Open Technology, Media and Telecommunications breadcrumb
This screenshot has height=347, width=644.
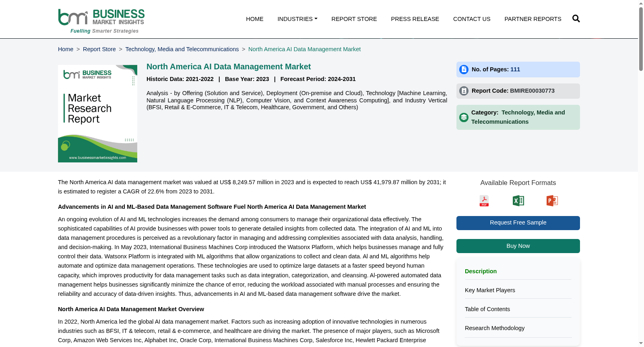pyautogui.click(x=182, y=49)
